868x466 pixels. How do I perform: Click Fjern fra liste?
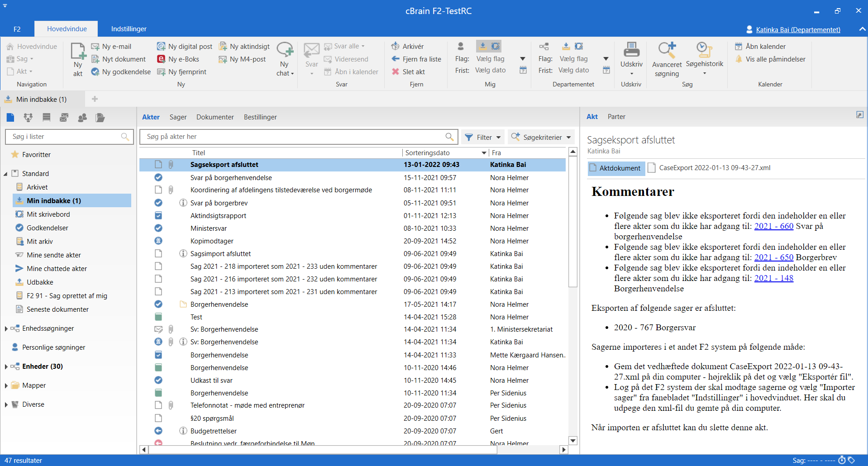[x=416, y=59]
